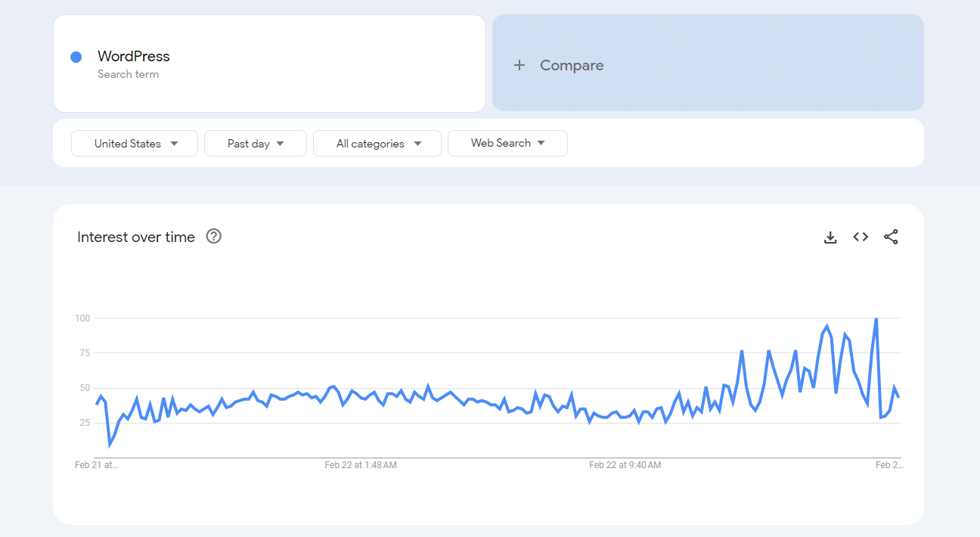This screenshot has width=980, height=537.
Task: Click the Interest over time heading
Action: 136,237
